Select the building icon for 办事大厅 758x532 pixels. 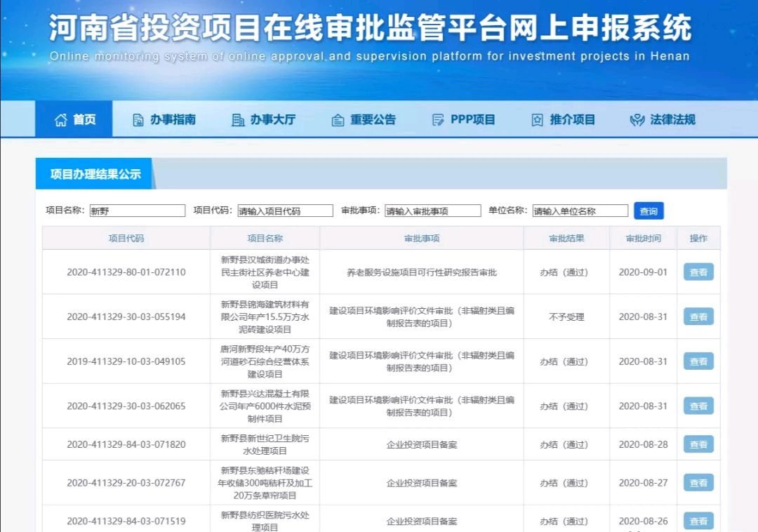[x=239, y=119]
